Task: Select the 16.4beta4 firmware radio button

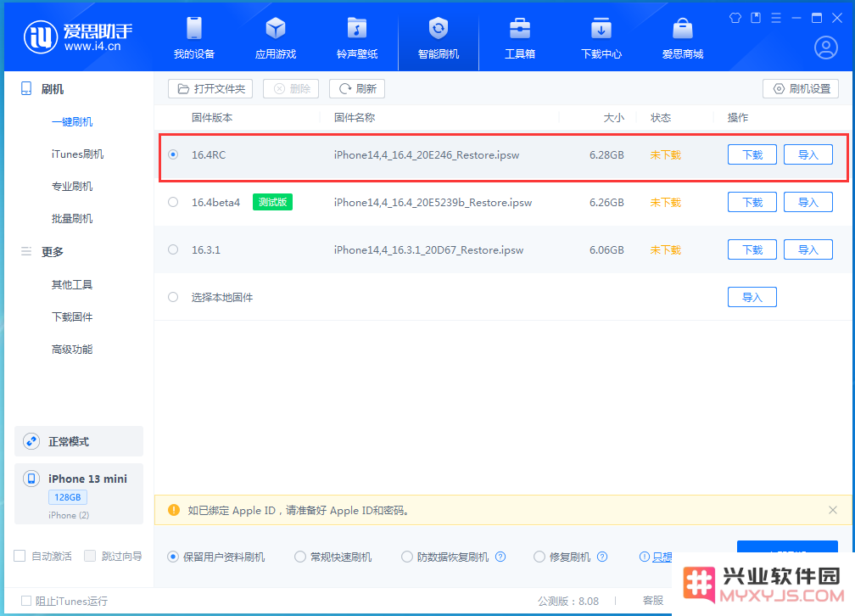Action: pyautogui.click(x=173, y=202)
